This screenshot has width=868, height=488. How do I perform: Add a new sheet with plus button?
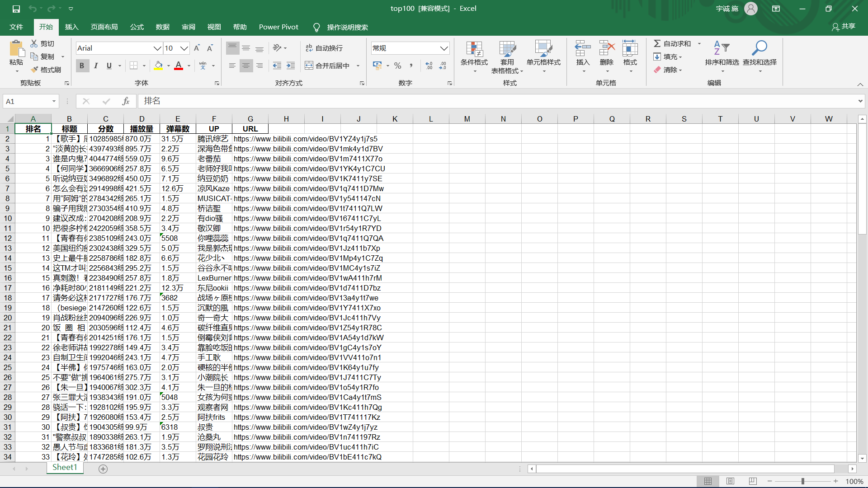[x=103, y=469]
